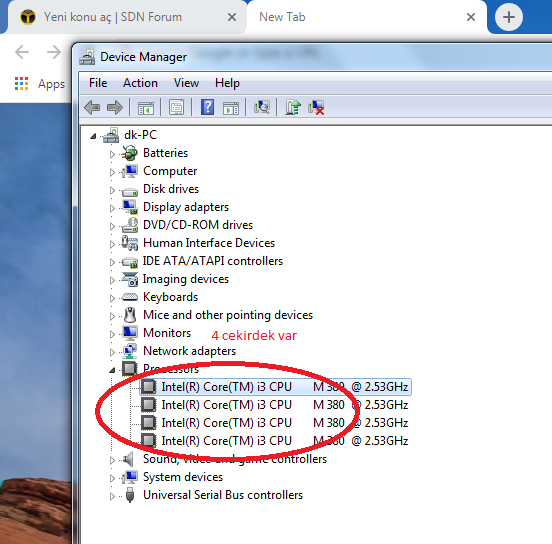Open the View menu
The height and width of the screenshot is (544, 552).
(x=186, y=83)
